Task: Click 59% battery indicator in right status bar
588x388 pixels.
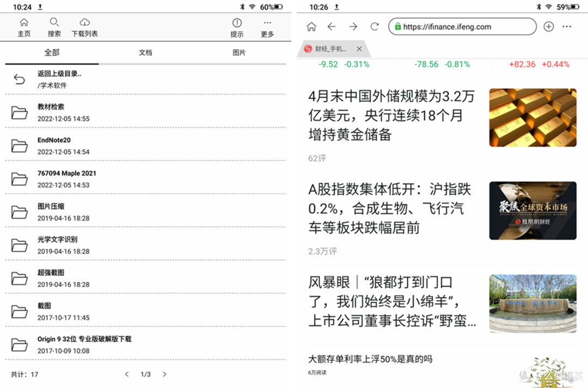Action: point(568,7)
